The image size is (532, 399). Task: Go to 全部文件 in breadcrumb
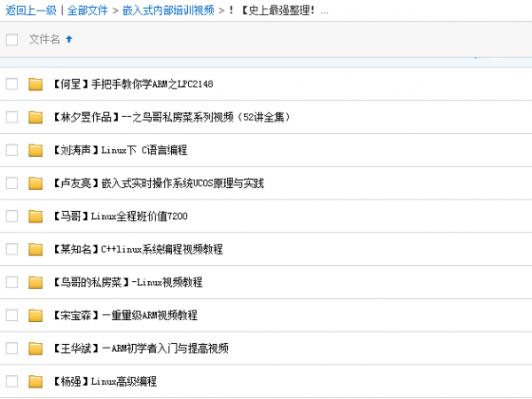88,11
